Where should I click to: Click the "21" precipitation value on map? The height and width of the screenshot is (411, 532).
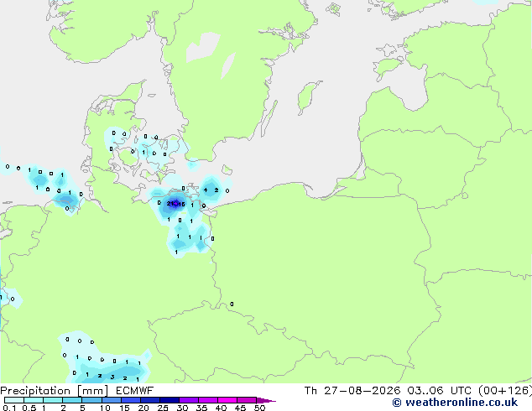tap(170, 204)
